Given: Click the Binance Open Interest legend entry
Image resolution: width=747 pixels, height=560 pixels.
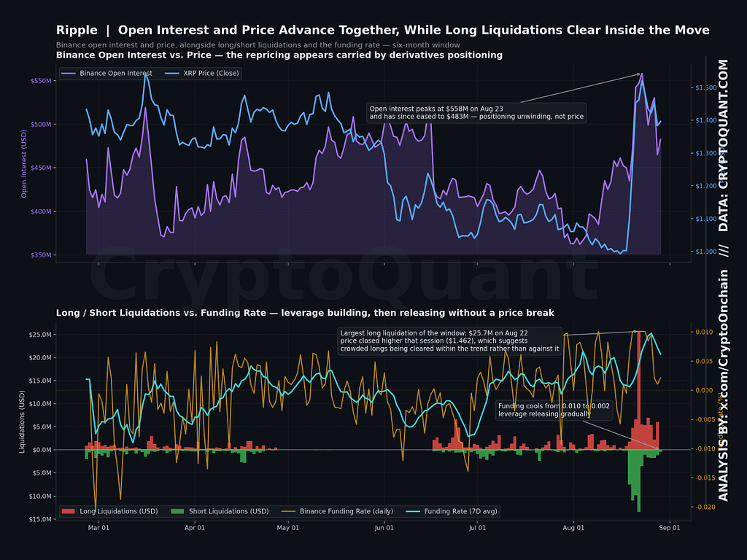Looking at the screenshot, I should [x=107, y=74].
